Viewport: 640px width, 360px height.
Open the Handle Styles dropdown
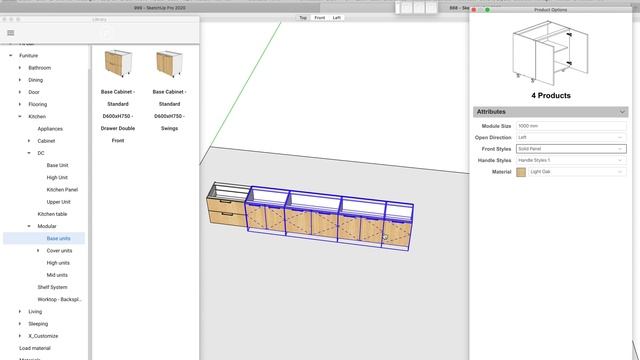(571, 160)
